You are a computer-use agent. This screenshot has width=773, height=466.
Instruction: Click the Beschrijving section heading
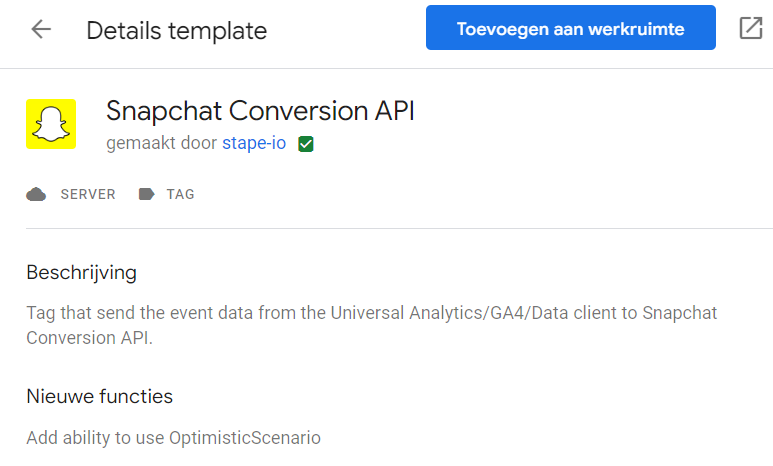click(x=81, y=272)
